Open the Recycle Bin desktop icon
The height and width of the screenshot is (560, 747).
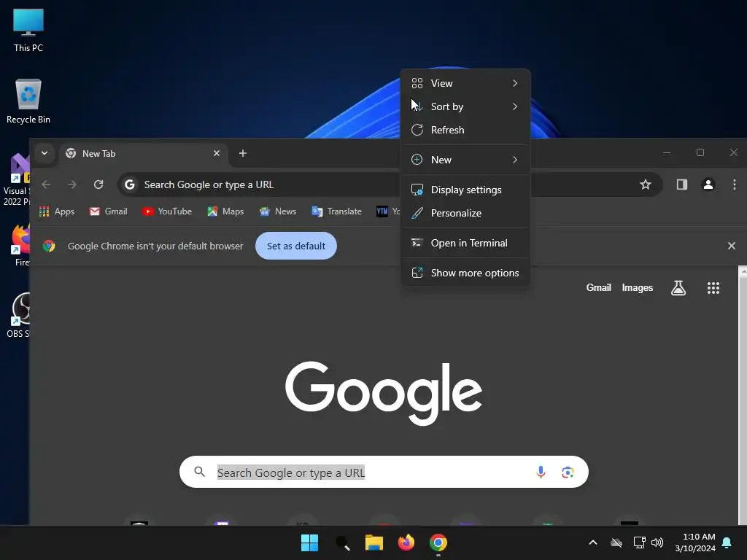point(28,101)
